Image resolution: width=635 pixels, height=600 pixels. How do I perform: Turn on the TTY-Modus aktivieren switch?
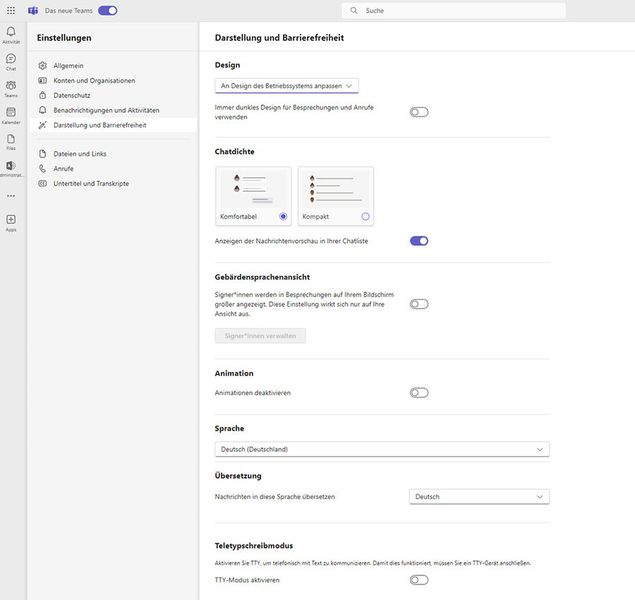tap(419, 580)
